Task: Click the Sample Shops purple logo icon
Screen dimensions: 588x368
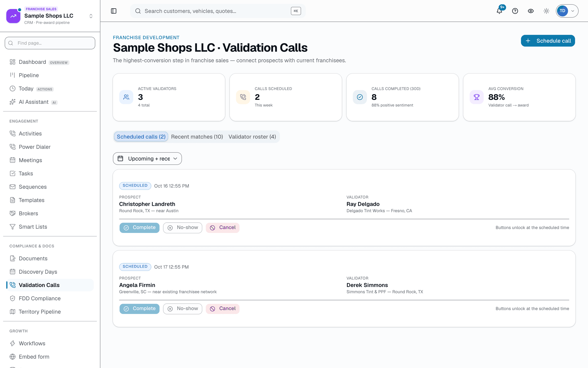Action: (x=13, y=16)
